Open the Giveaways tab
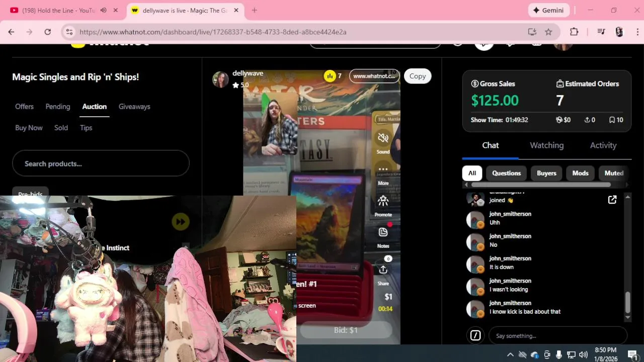Screen dimensions: 644x362 coord(134,107)
